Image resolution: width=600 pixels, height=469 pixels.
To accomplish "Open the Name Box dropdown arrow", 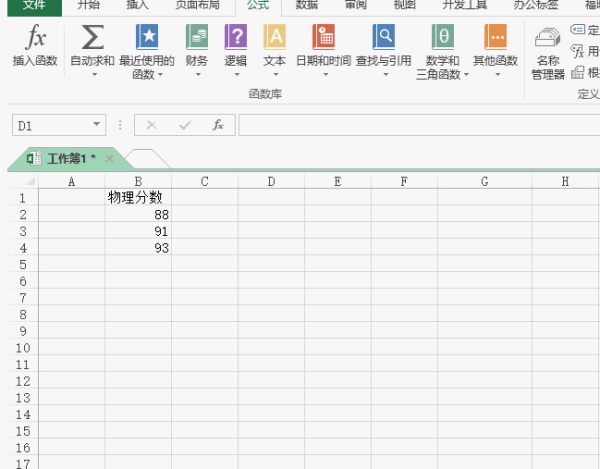I will [x=96, y=124].
